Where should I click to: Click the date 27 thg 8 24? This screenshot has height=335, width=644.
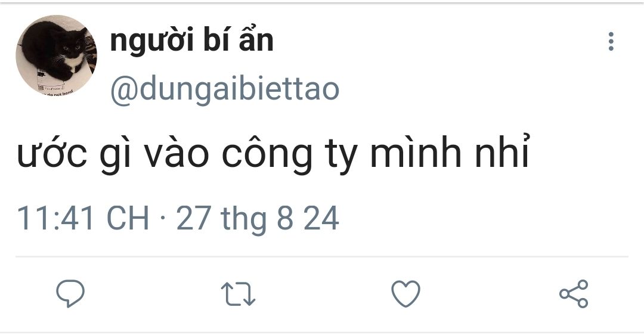click(258, 219)
